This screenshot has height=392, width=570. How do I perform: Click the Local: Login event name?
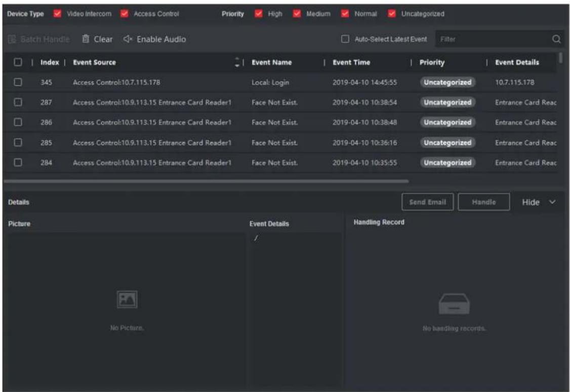coord(270,82)
